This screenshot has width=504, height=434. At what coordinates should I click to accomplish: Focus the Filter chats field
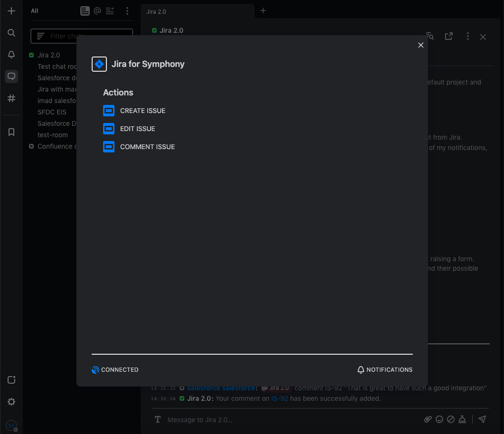coord(82,36)
